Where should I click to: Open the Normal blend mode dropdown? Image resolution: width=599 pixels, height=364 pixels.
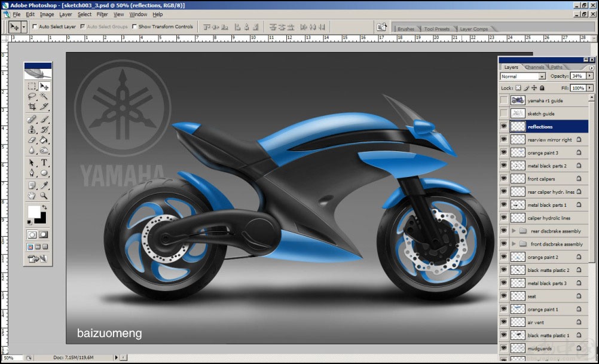(522, 77)
